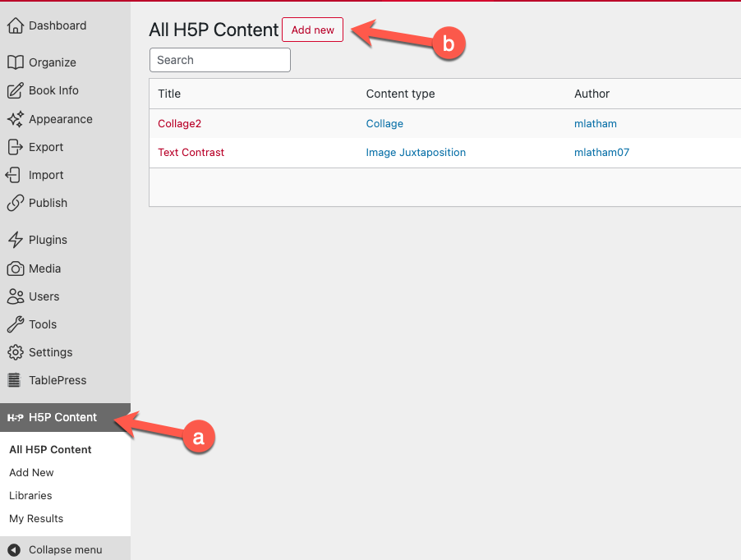Click the Import arrow icon
Image resolution: width=741 pixels, height=560 pixels.
point(15,175)
